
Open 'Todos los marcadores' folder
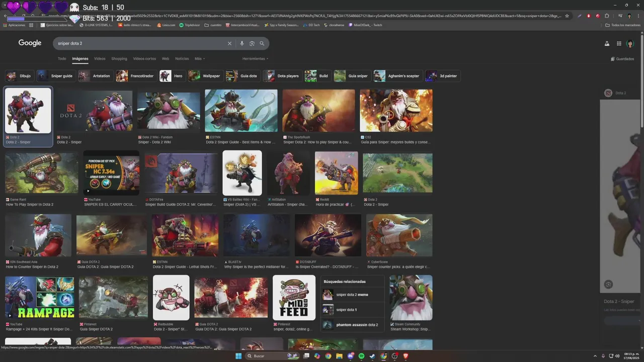tap(623, 25)
